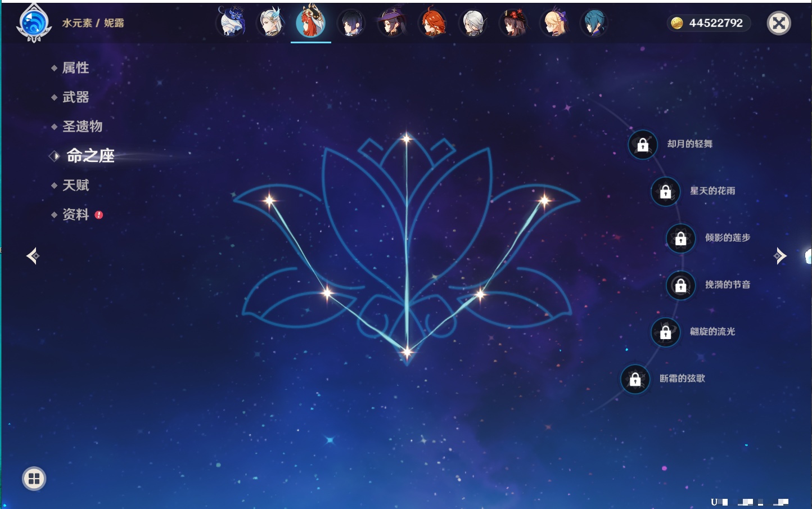
Task: Choose the purple witch hat character avatar
Action: [x=391, y=23]
